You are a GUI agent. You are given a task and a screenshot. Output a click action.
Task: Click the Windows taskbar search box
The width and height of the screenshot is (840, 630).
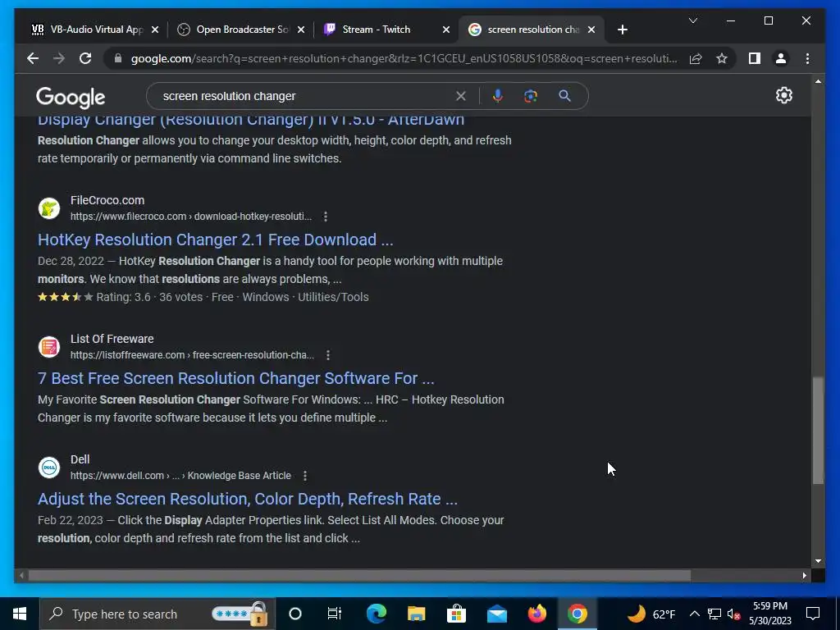pyautogui.click(x=157, y=614)
